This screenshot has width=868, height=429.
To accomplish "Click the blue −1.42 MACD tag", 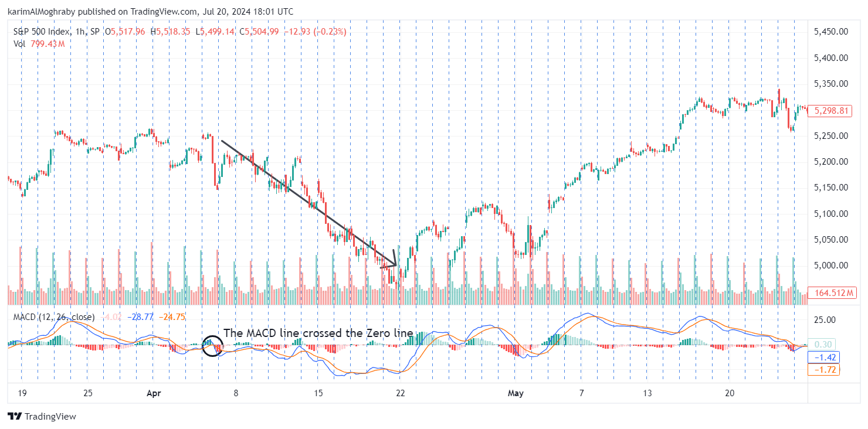I will [x=824, y=357].
